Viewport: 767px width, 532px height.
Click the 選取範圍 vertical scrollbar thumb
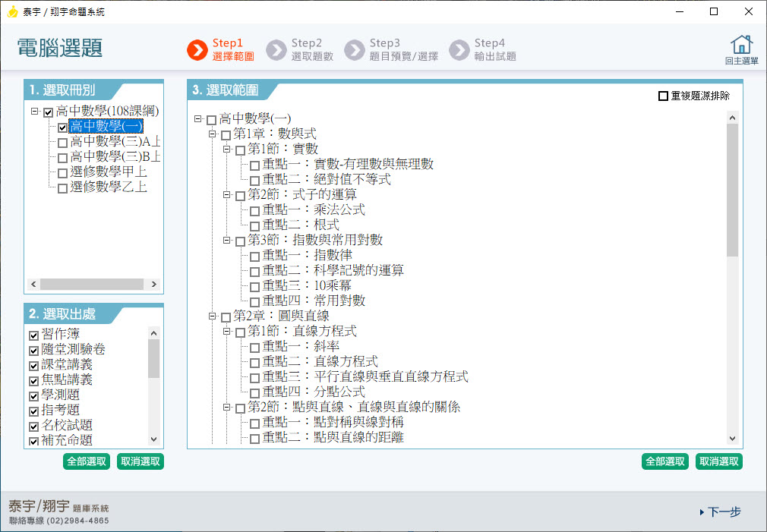[x=732, y=190]
